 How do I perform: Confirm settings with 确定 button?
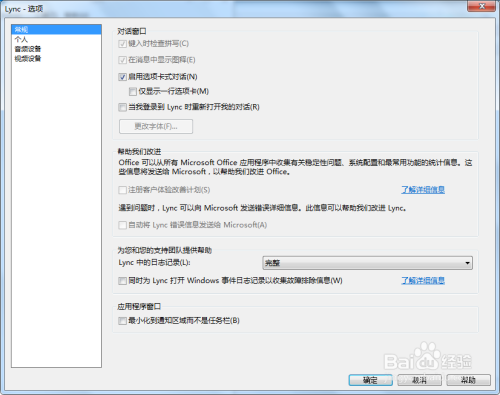coord(371,380)
